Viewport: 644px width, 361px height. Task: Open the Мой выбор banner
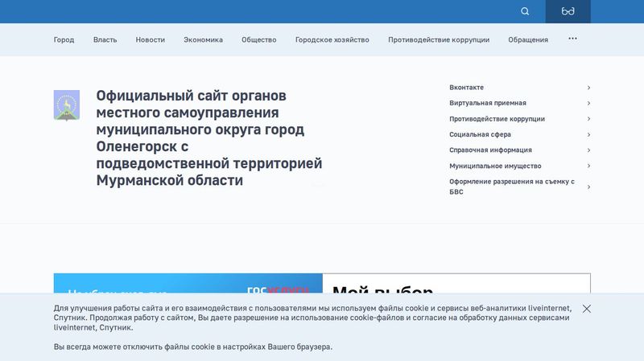tap(456, 285)
